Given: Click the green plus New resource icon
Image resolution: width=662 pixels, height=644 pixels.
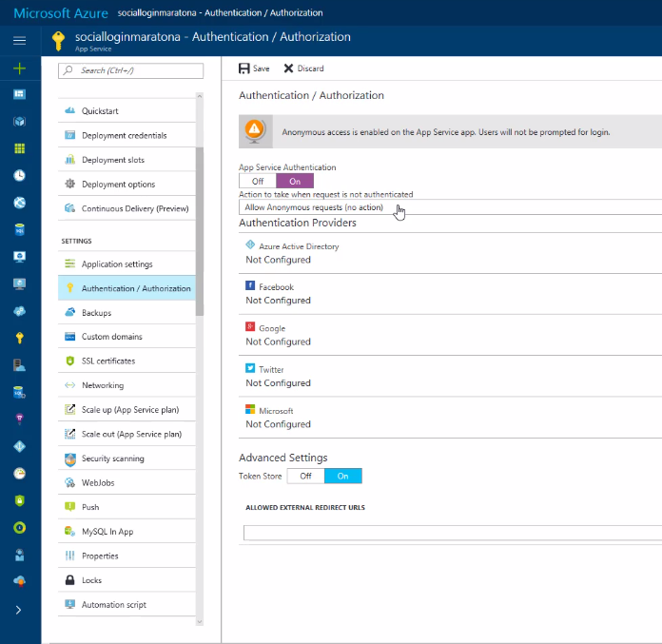Looking at the screenshot, I should 19,68.
